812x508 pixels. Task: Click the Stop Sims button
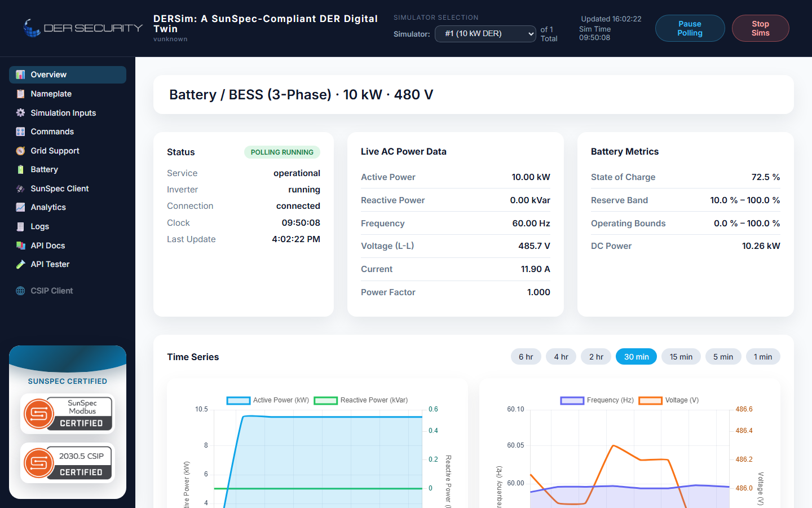tap(760, 28)
